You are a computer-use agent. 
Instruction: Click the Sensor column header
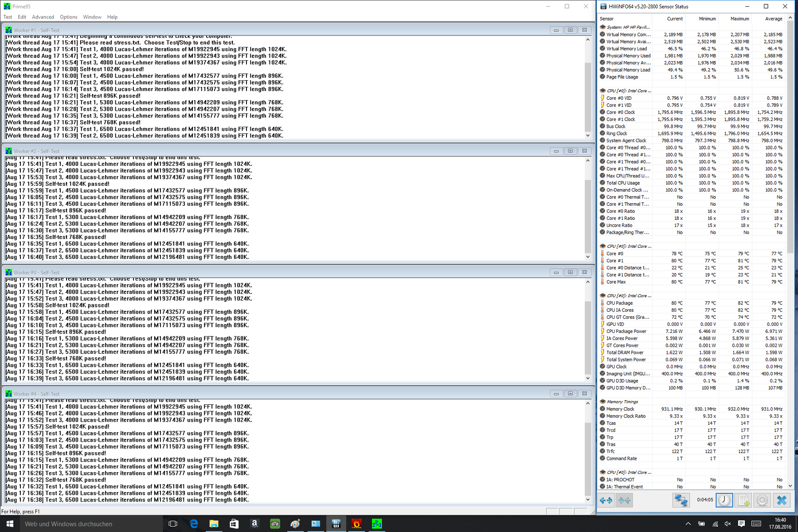(625, 19)
